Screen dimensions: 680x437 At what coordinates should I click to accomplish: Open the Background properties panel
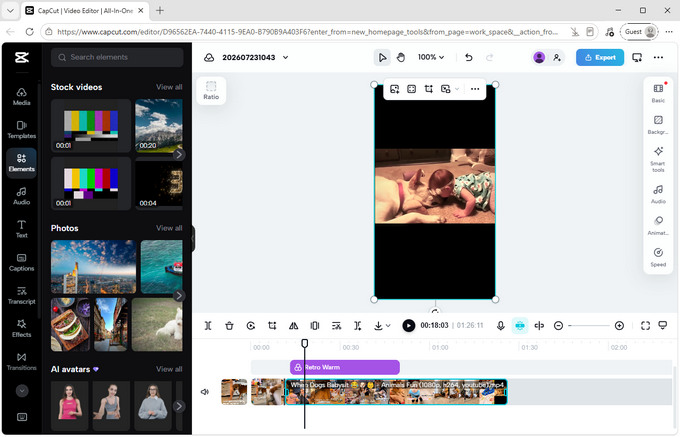coord(658,125)
